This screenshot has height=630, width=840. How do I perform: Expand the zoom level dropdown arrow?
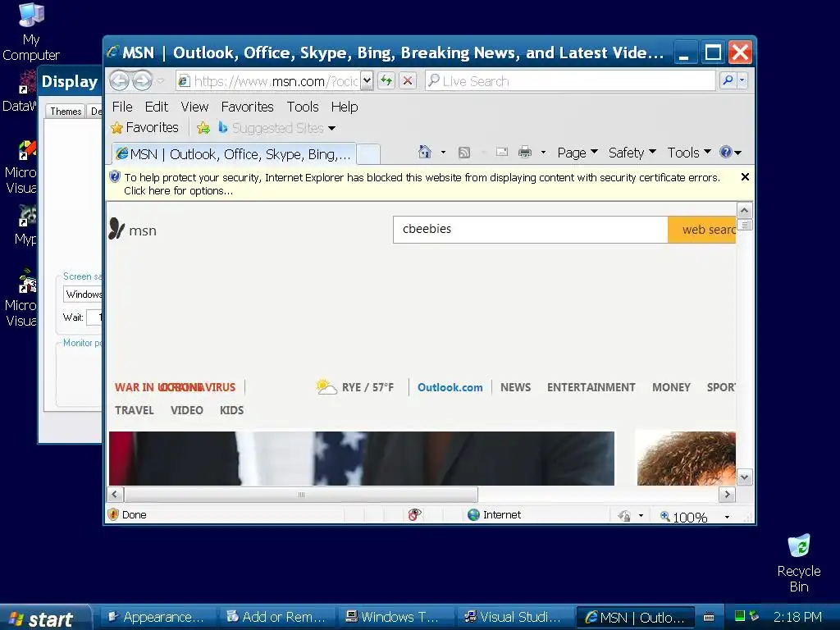[727, 517]
